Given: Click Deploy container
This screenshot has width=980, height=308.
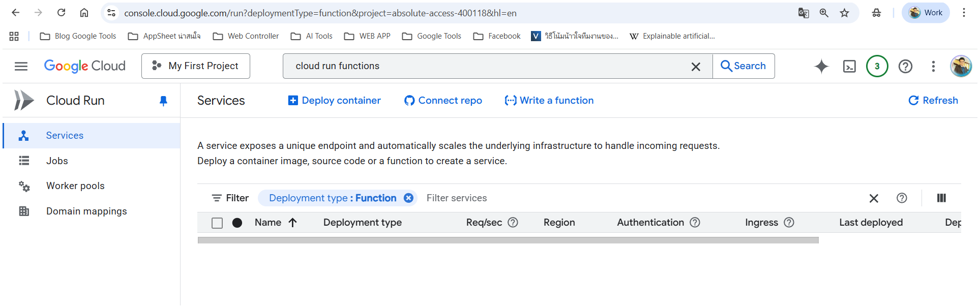Looking at the screenshot, I should coord(334,101).
